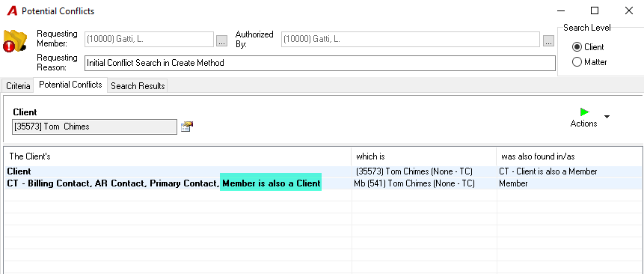Click the Requesting Member field
This screenshot has width=644, height=274.
149,40
